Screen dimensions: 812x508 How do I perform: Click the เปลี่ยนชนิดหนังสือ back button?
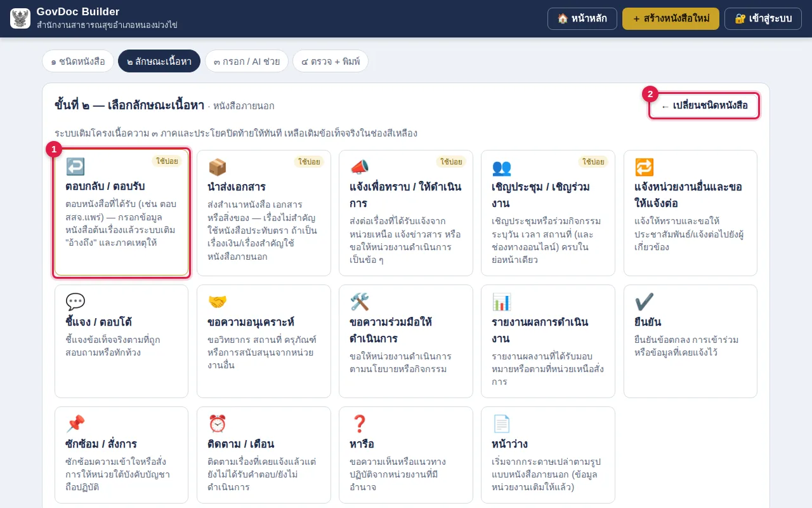[704, 105]
